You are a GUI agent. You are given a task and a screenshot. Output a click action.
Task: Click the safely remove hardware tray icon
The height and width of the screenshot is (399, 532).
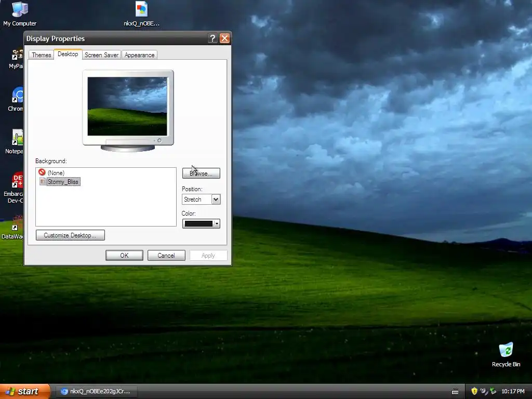point(494,391)
